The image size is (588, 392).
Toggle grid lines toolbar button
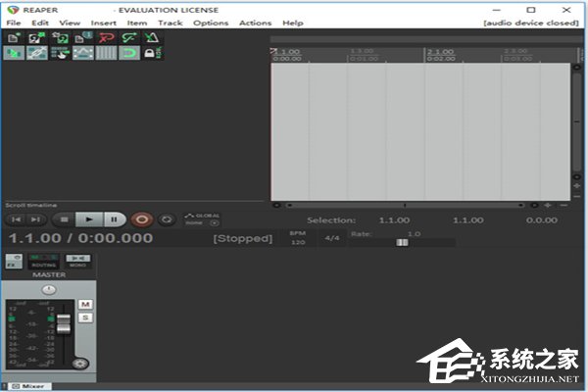pos(106,53)
